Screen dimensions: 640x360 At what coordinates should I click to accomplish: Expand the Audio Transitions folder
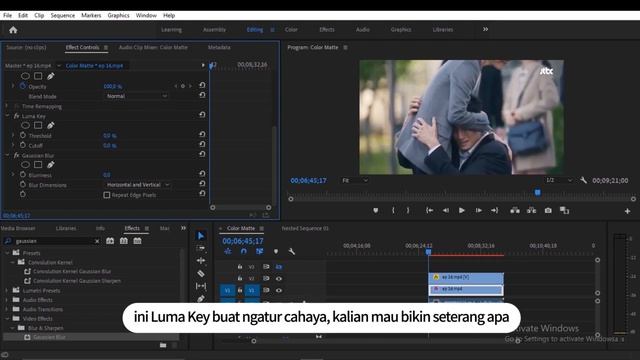tap(7, 309)
